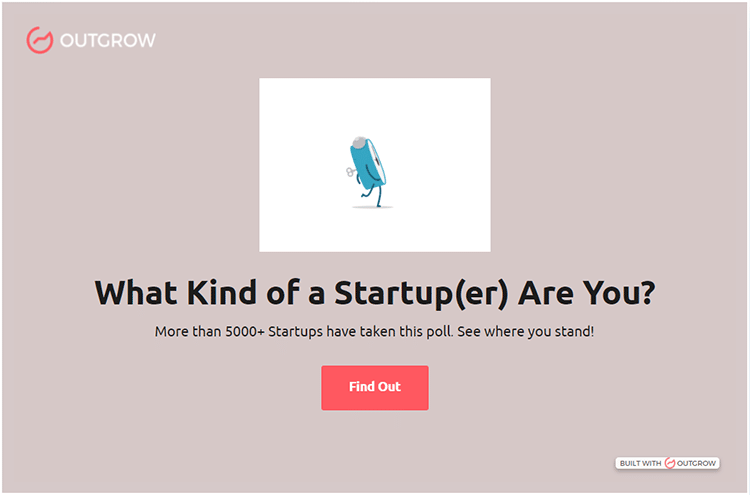The image size is (750, 495).
Task: Click the OUTGROW wordmark in header
Action: pos(107,41)
